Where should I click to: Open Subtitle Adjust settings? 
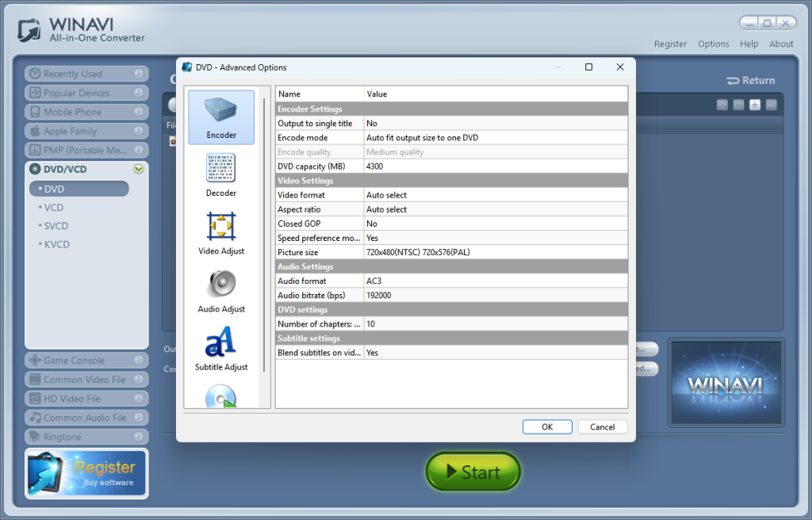pos(221,348)
